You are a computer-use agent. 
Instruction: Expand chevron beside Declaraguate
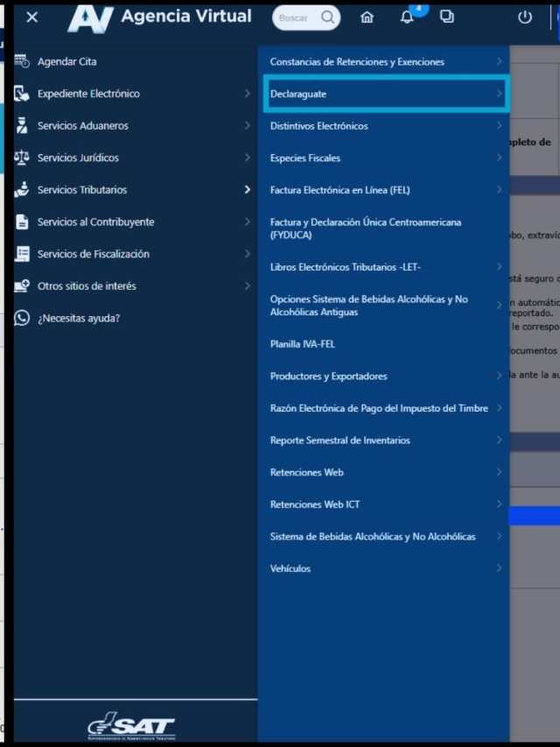point(499,94)
